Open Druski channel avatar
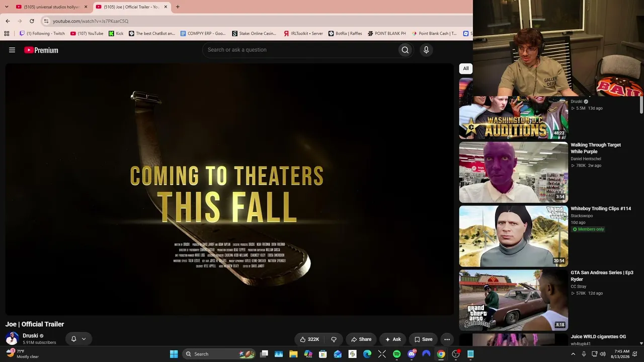Image resolution: width=644 pixels, height=362 pixels. click(x=12, y=338)
